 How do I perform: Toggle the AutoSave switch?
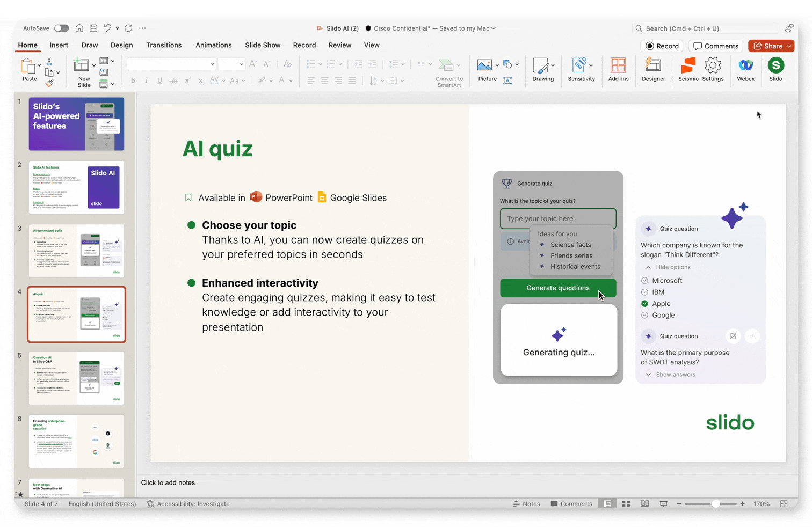61,28
